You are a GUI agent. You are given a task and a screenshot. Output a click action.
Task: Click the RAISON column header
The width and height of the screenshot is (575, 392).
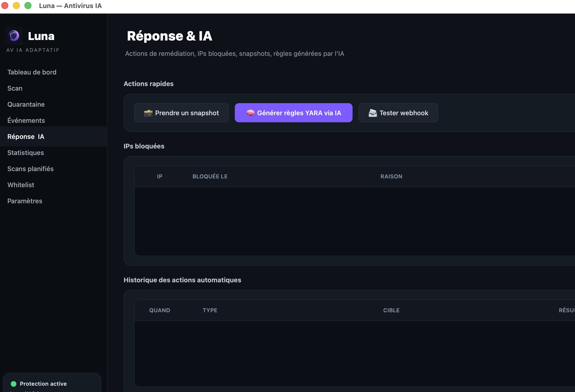point(391,177)
